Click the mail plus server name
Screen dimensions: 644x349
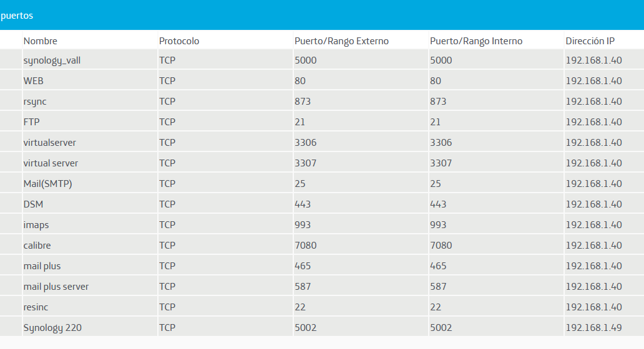(56, 287)
